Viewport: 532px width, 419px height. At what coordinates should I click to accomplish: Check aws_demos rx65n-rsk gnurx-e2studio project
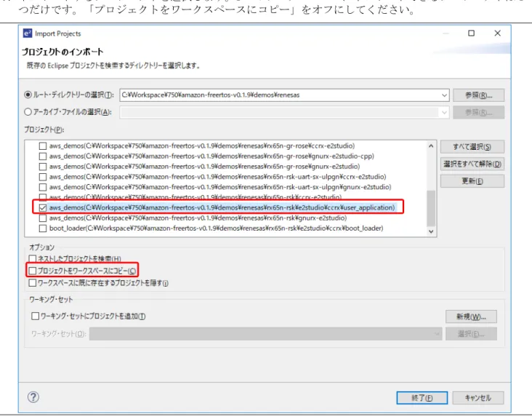click(x=43, y=218)
